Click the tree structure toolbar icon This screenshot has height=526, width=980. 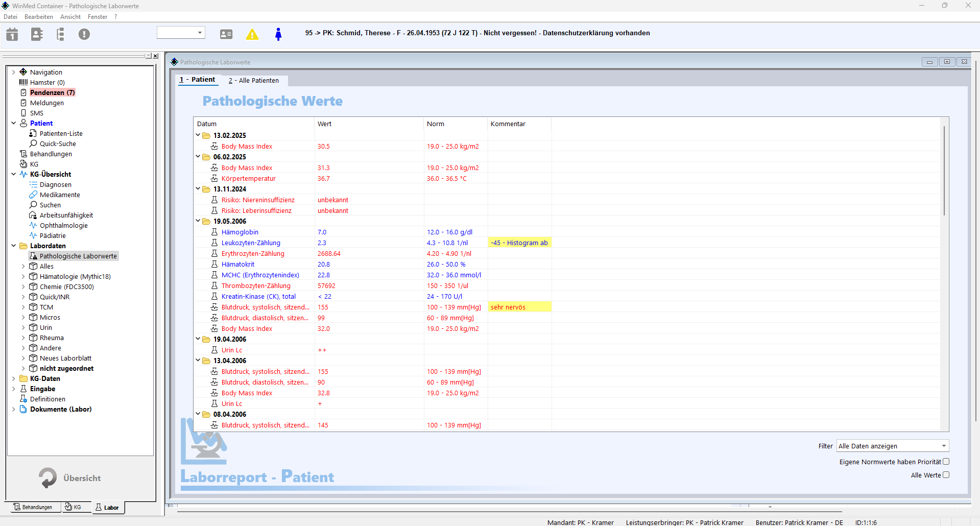[x=60, y=34]
